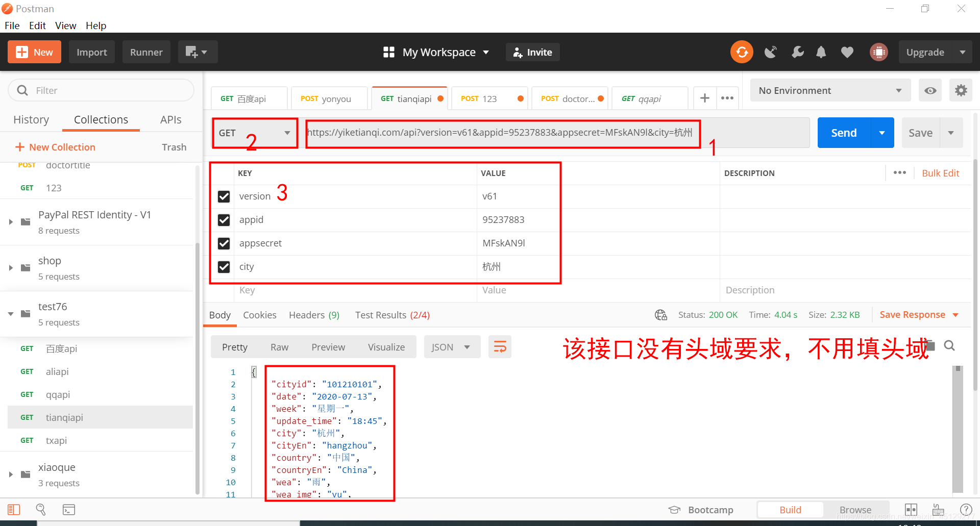Image resolution: width=980 pixels, height=526 pixels.
Task: Click the Filter search icon in sidebar
Action: pyautogui.click(x=22, y=90)
